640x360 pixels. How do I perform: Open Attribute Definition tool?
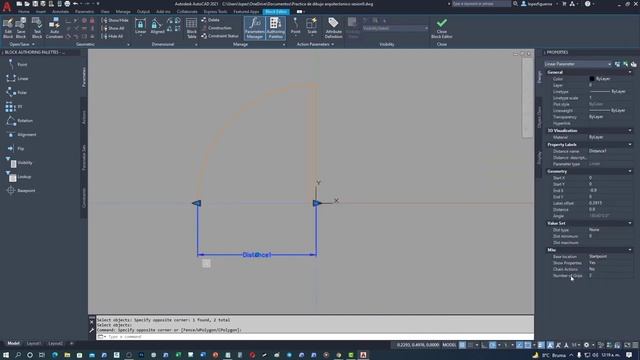pos(333,28)
